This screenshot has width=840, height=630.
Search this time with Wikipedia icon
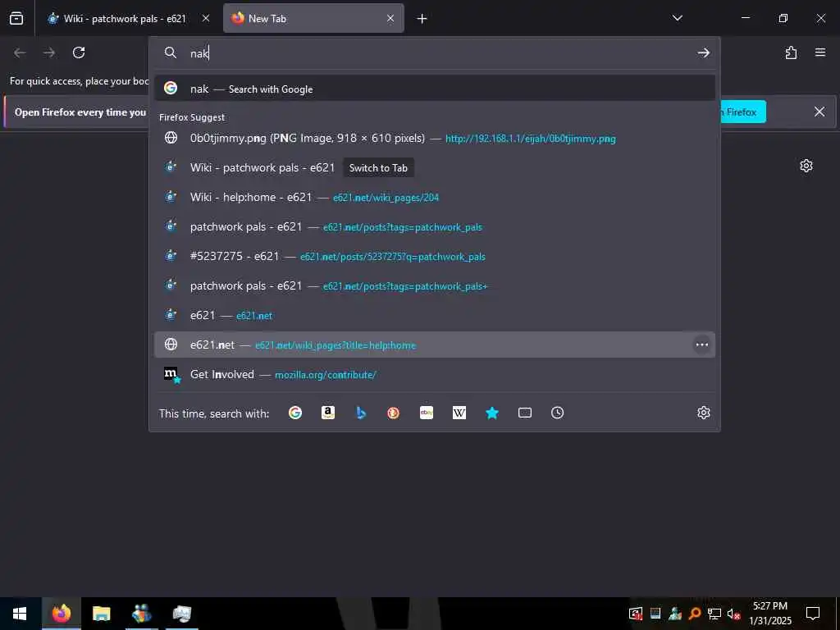[459, 413]
